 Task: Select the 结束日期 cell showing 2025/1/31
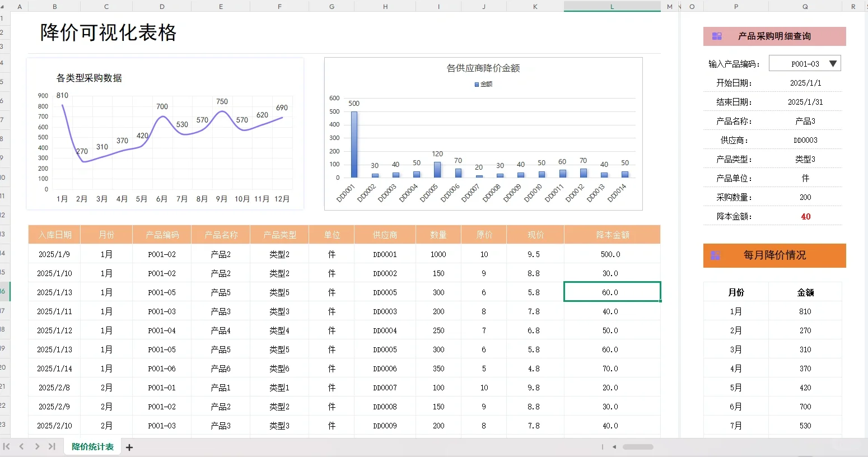click(805, 101)
